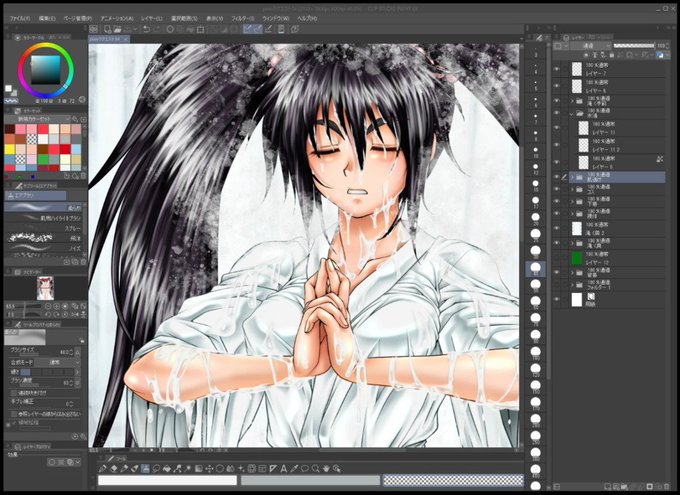Pick brush size 10 preset
The image size is (680, 495).
(536, 151)
